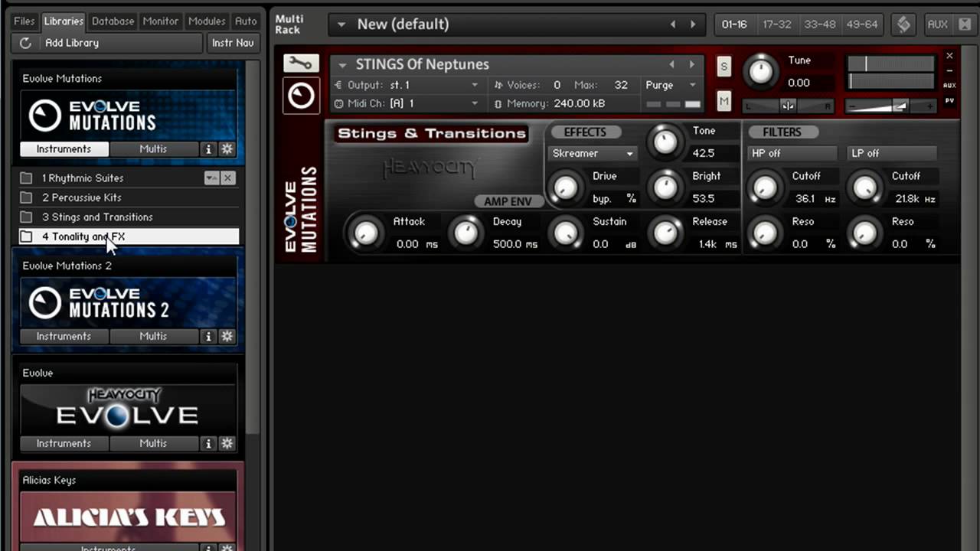Minimize instrument with the minus icon
This screenshot has height=551, width=980.
tap(949, 70)
